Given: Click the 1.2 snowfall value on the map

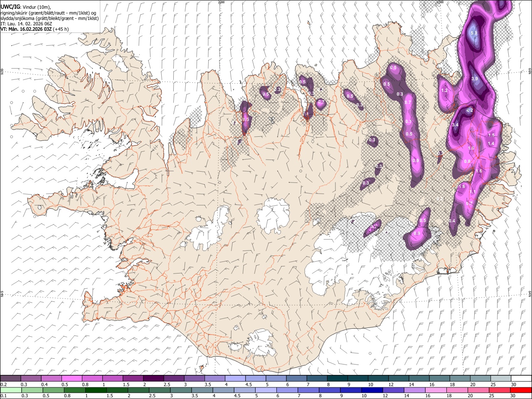Looking at the screenshot, I should tap(444, 91).
